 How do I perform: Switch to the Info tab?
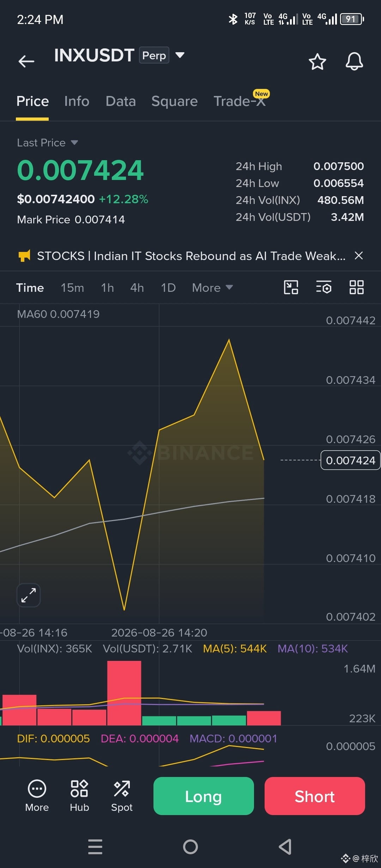77,101
